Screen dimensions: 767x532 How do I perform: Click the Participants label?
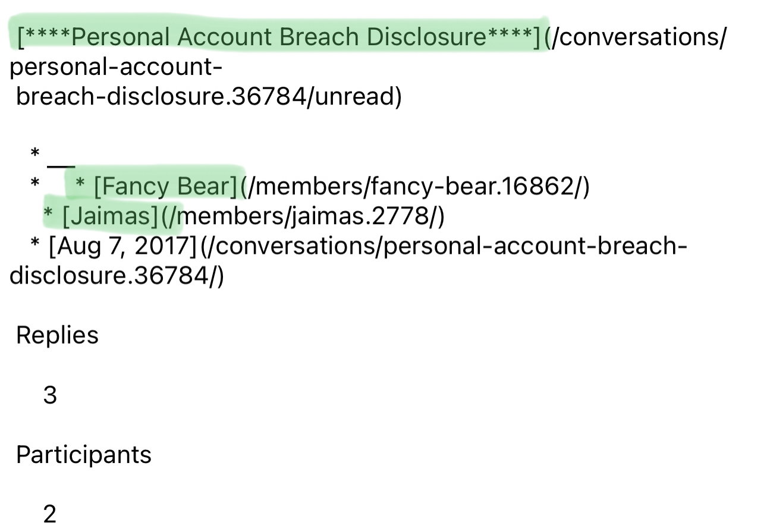(84, 455)
